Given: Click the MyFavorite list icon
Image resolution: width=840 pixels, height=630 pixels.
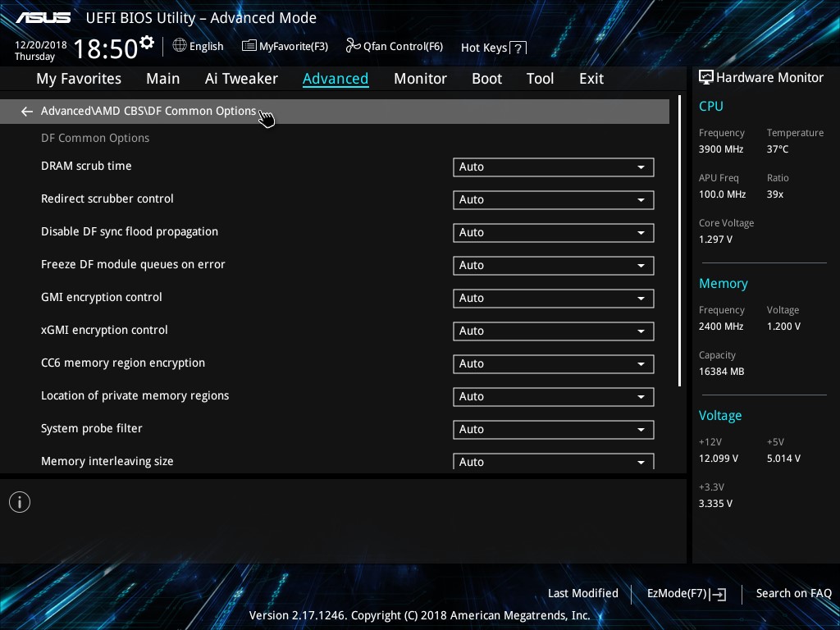Looking at the screenshot, I should tap(249, 46).
